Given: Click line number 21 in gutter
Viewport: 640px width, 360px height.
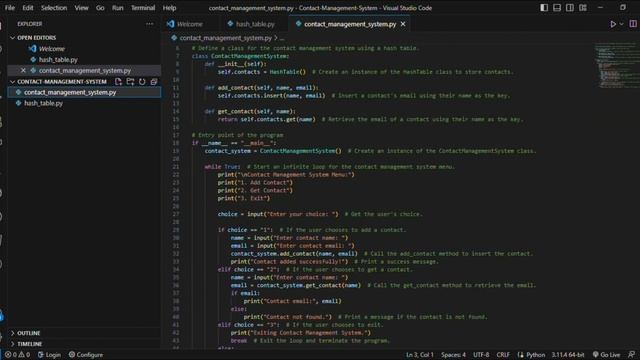Looking at the screenshot, I should pyautogui.click(x=176, y=167).
